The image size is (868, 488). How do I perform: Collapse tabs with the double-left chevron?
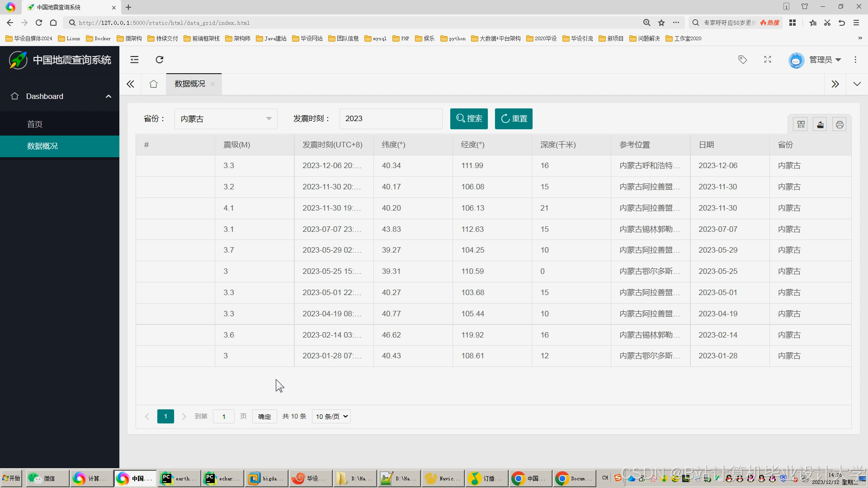[x=130, y=84]
